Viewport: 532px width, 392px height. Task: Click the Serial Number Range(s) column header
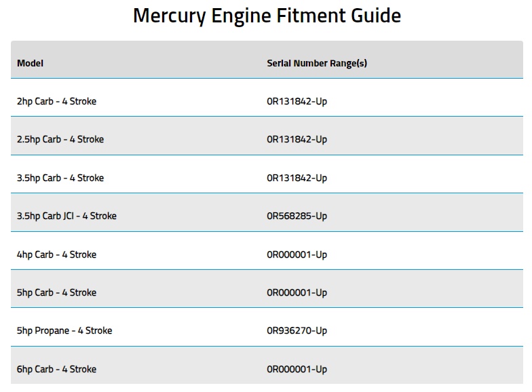pos(317,63)
